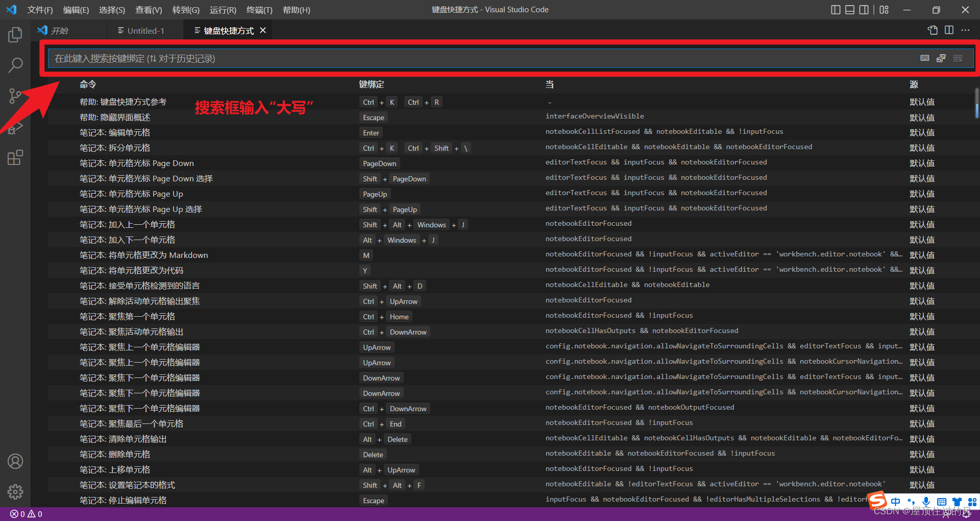Open the 查看(V) menu
Viewport: 980px width, 521px height.
(x=149, y=10)
